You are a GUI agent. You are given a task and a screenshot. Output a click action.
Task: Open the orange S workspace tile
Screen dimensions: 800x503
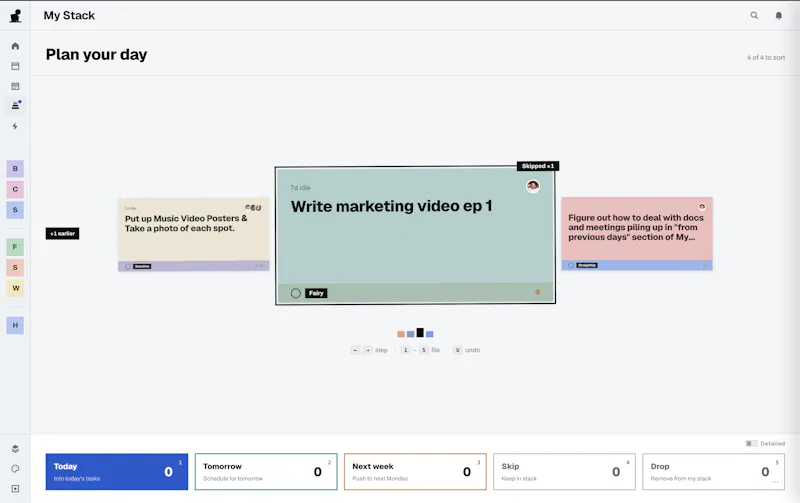(15, 267)
